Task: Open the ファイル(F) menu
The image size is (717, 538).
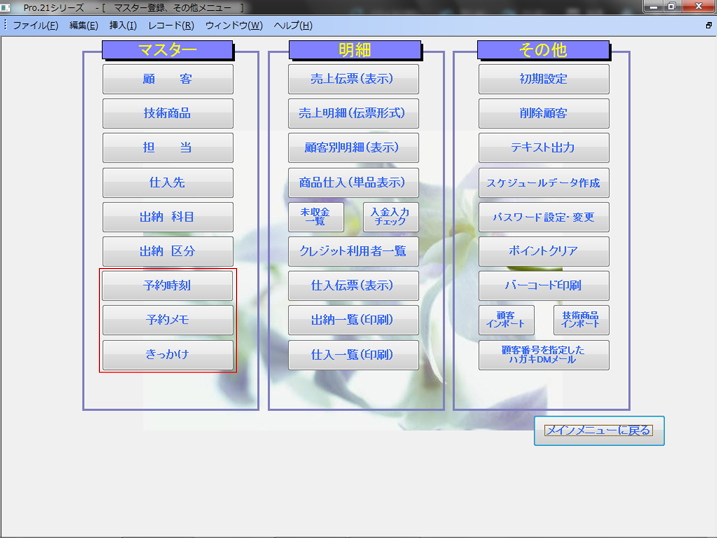Action: point(35,26)
